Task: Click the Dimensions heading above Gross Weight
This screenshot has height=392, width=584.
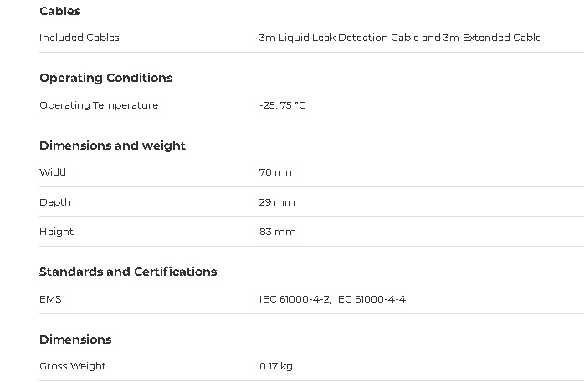Action: (x=75, y=339)
